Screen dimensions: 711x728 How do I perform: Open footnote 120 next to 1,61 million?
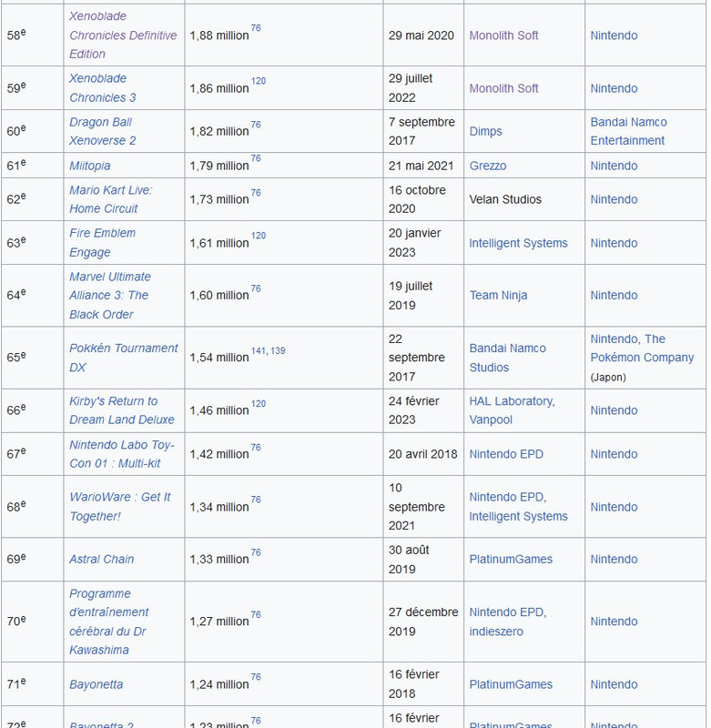pos(259,236)
